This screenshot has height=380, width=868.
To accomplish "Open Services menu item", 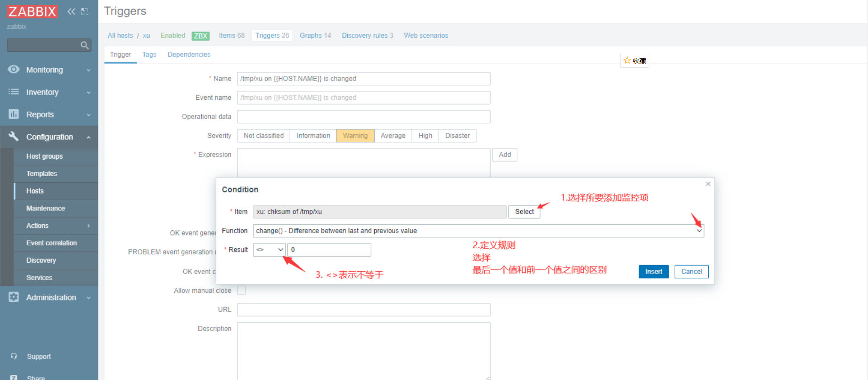I will 56,277.
